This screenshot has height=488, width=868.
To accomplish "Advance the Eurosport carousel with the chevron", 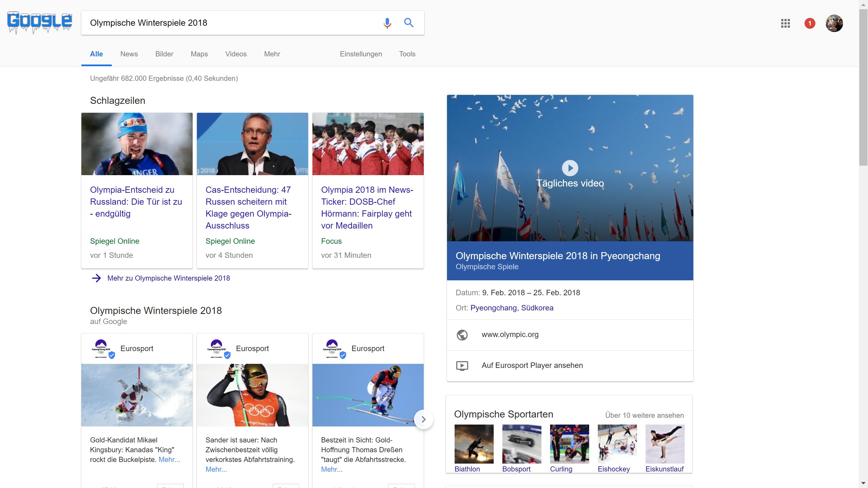I will tap(423, 419).
